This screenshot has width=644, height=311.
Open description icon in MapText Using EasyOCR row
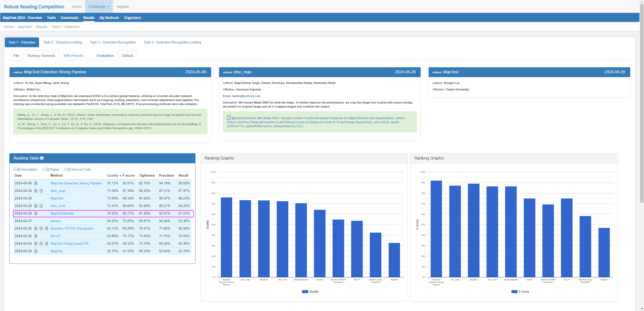[x=36, y=244]
